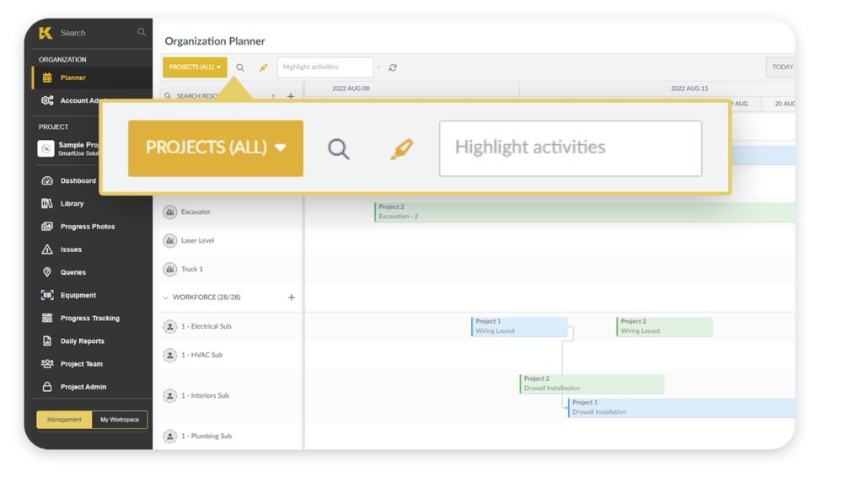Select the Sample Project thumbnail
This screenshot has height=504, width=863.
[x=46, y=148]
